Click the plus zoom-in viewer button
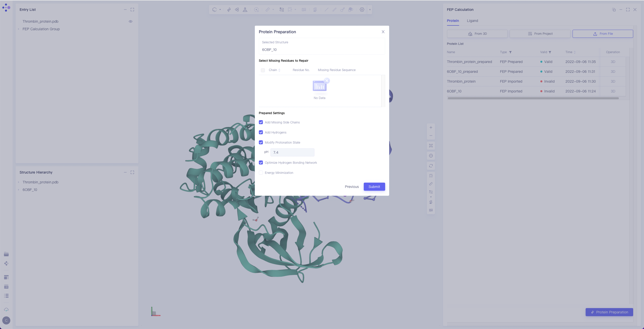Viewport: 644px width, 329px height. (x=431, y=127)
